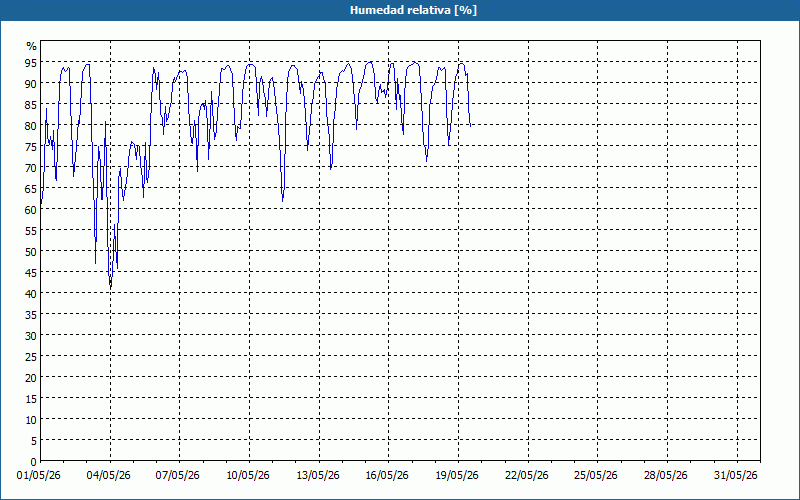The image size is (800, 500).
Task: Click the 20 value on y-axis
Action: pyautogui.click(x=31, y=378)
